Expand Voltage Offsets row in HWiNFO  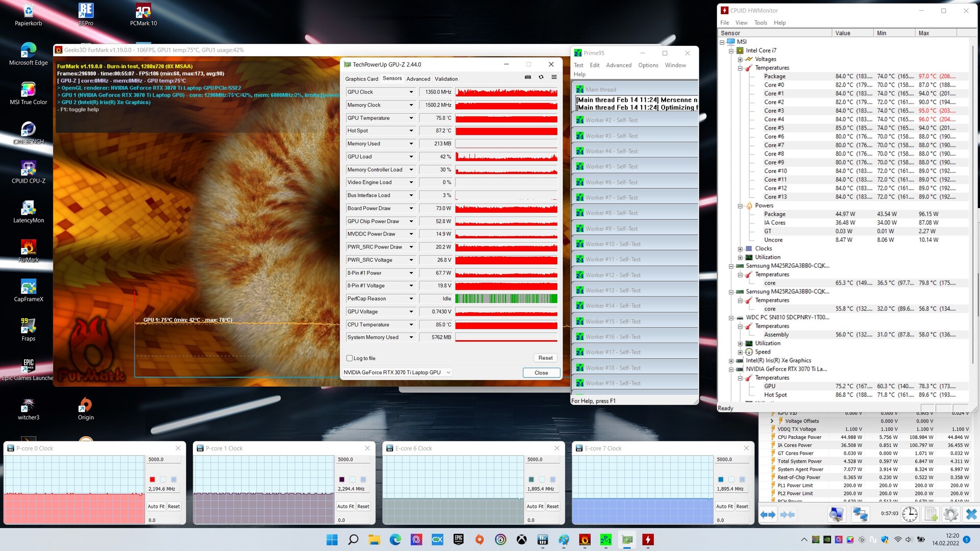[772, 421]
